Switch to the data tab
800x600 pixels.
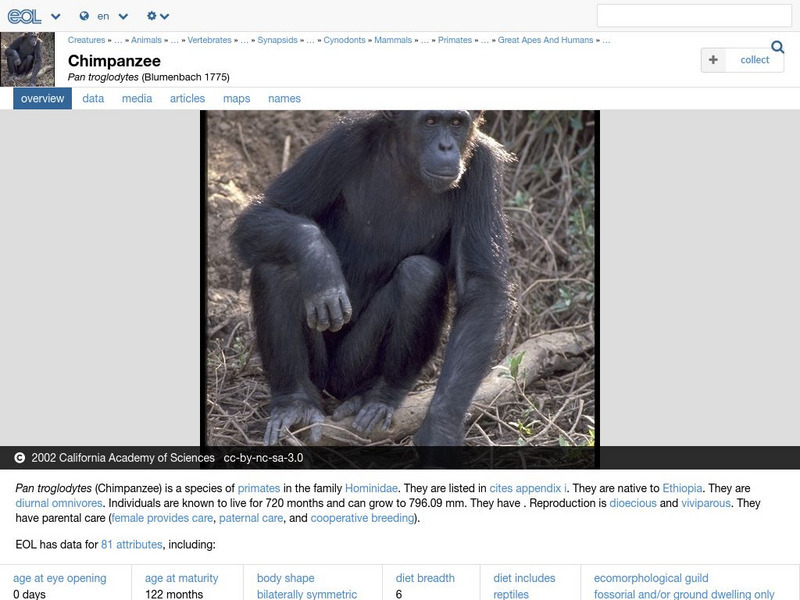(95, 98)
